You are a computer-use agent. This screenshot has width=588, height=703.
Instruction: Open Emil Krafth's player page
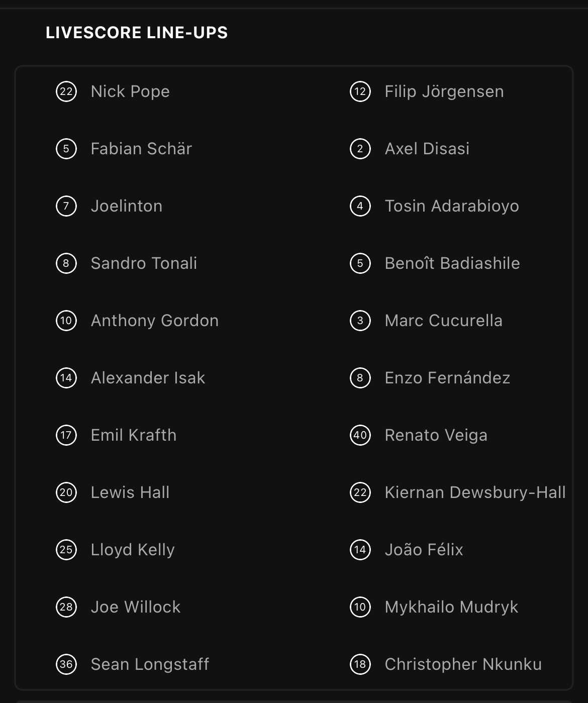[x=134, y=435]
